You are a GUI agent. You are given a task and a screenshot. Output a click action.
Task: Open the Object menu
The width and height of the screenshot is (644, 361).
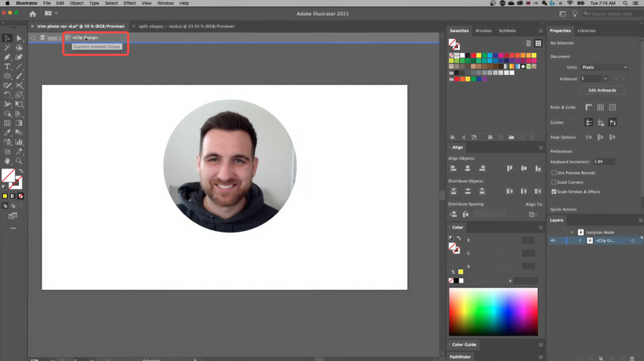click(x=76, y=3)
